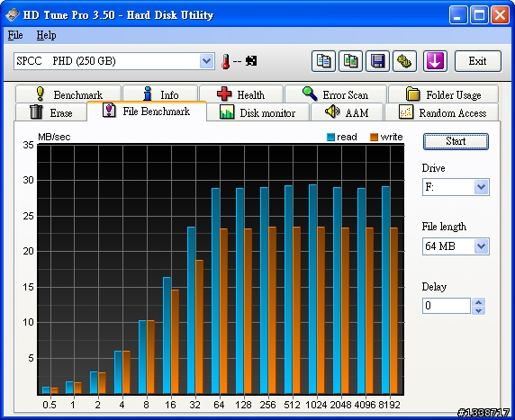Viewport: 515px width, 420px height.
Task: Click the floppy disk save screenshot icon
Action: (x=377, y=61)
